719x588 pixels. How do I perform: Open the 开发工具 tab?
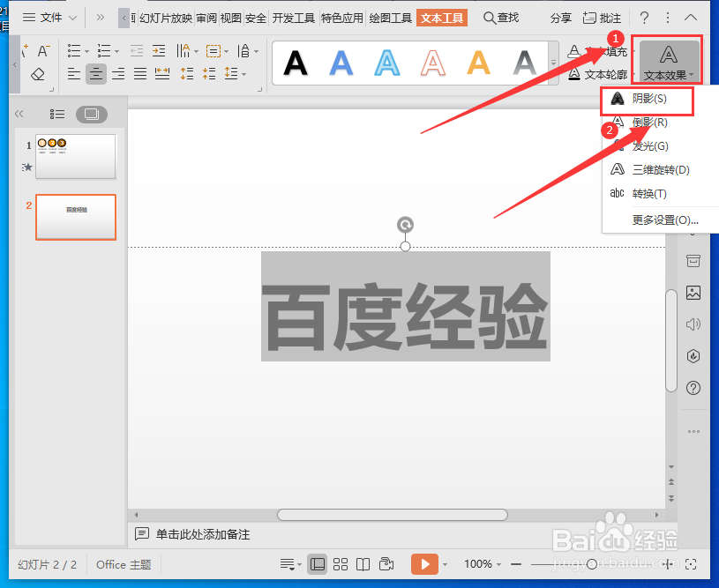[294, 19]
